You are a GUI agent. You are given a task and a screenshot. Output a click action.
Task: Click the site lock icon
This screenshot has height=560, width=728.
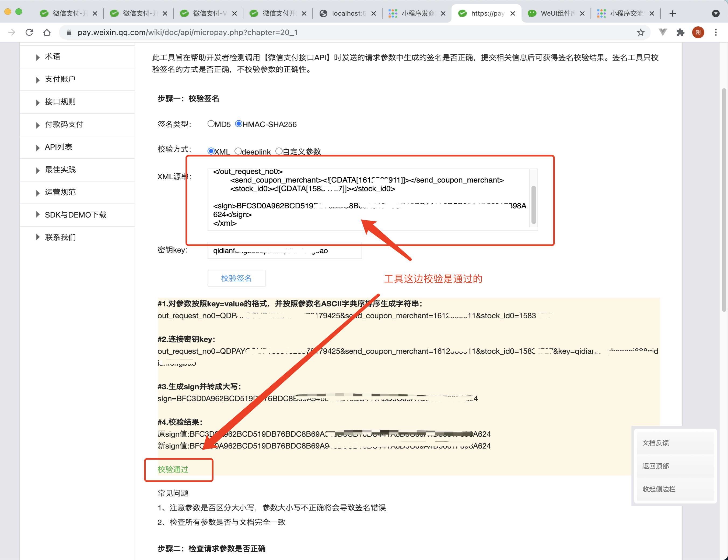(x=69, y=32)
